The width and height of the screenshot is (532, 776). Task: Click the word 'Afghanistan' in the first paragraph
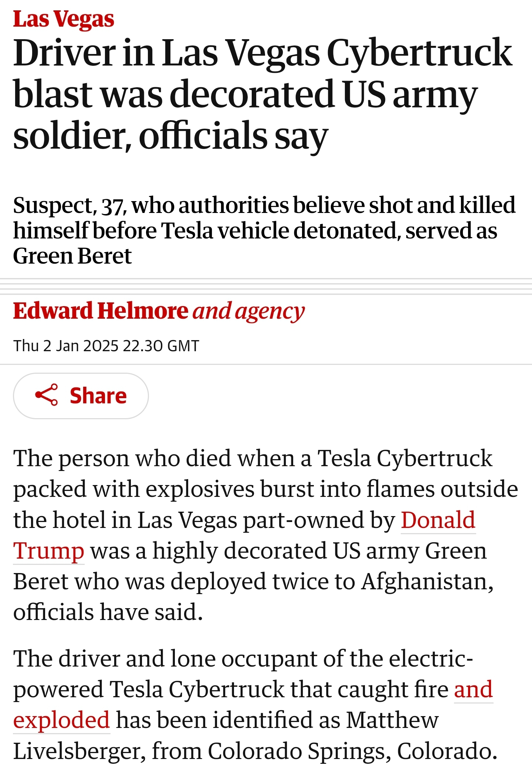click(427, 581)
